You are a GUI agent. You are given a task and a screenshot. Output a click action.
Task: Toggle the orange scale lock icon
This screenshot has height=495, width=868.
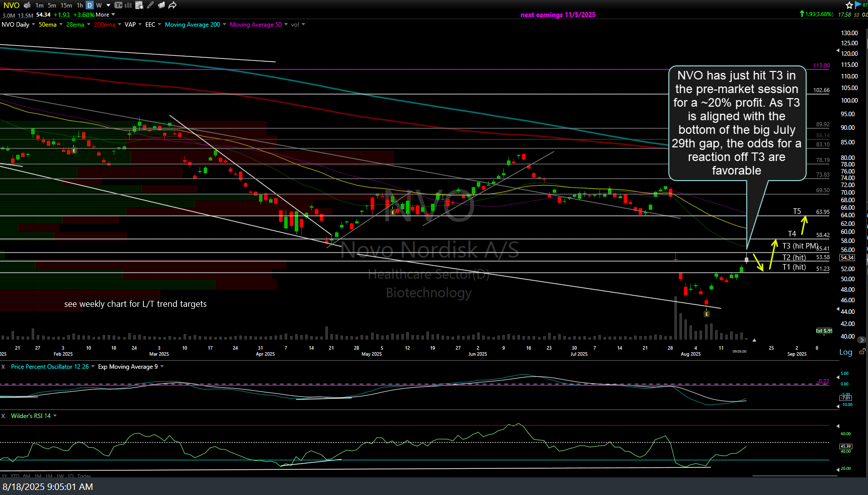(862, 352)
